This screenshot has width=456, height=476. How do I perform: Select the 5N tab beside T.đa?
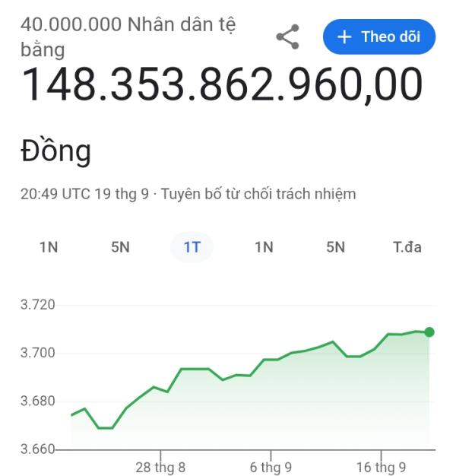335,246
